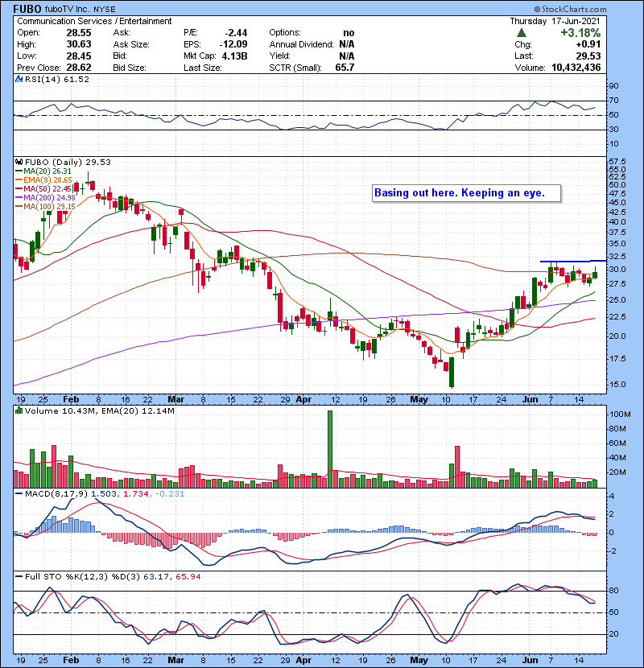Click the Volume 10.43M, EMA(20) 12.14M label
The height and width of the screenshot is (668, 644).
pos(99,410)
